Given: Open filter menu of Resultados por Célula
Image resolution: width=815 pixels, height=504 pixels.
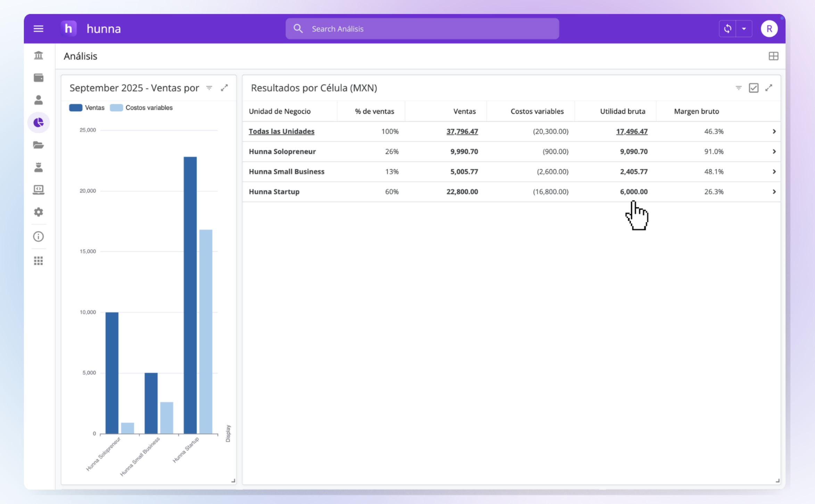Looking at the screenshot, I should point(739,88).
